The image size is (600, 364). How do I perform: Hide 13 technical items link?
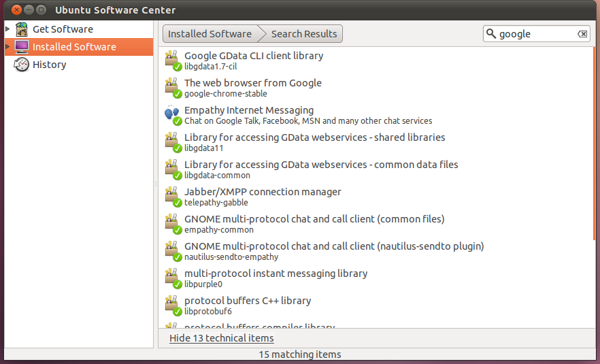222,338
